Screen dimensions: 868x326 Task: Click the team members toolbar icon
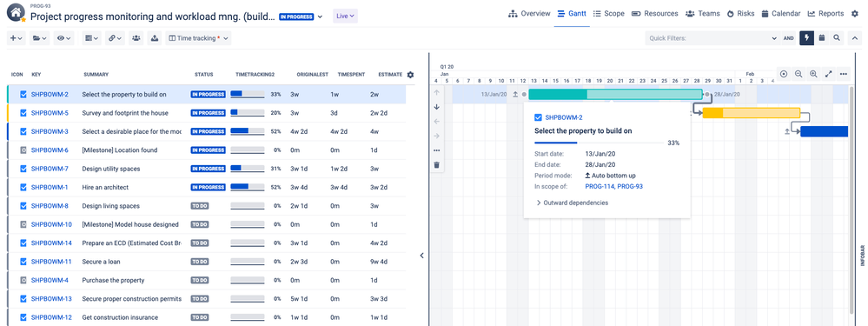pos(136,38)
